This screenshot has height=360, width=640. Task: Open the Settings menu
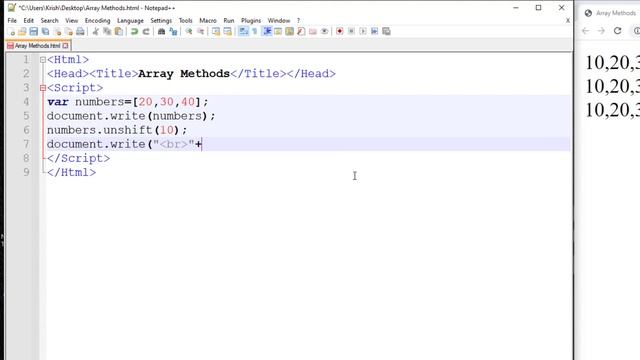click(x=161, y=20)
